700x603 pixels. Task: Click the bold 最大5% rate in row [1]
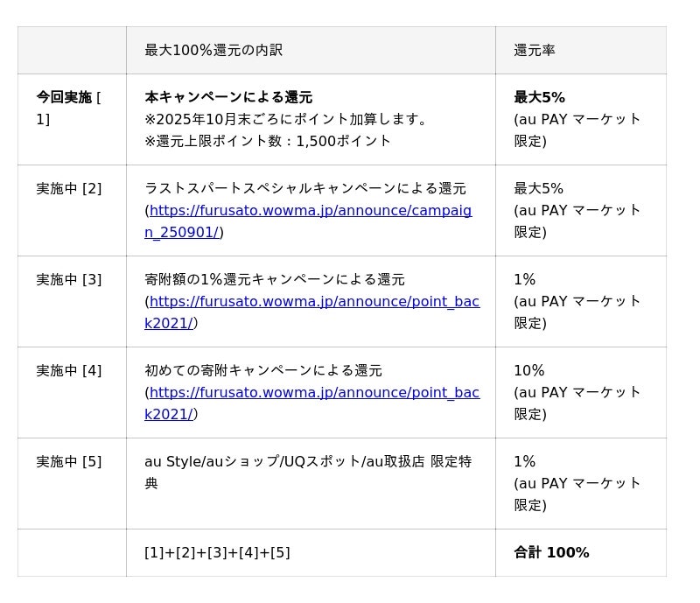[539, 97]
